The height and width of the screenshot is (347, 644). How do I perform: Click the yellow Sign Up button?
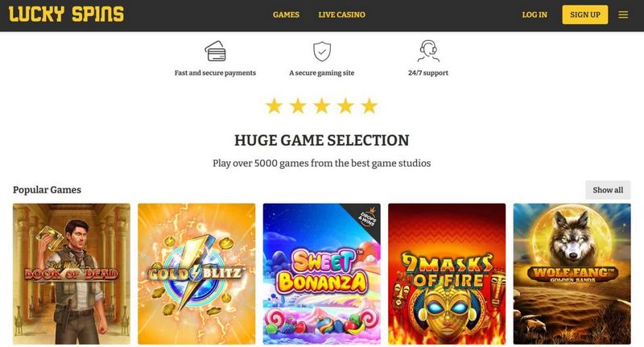click(x=585, y=14)
